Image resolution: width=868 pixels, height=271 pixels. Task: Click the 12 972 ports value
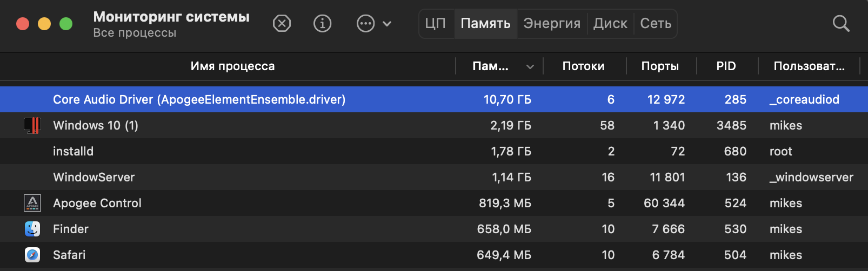click(666, 99)
